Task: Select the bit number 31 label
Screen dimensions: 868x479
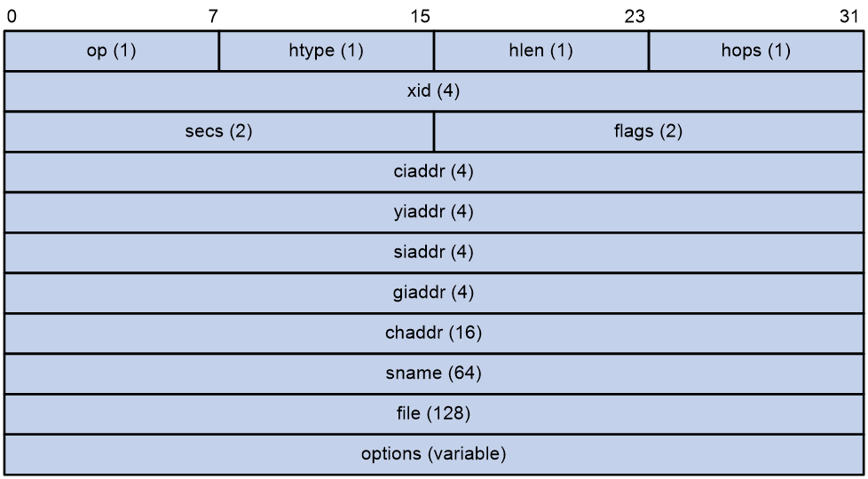Action: [848, 17]
